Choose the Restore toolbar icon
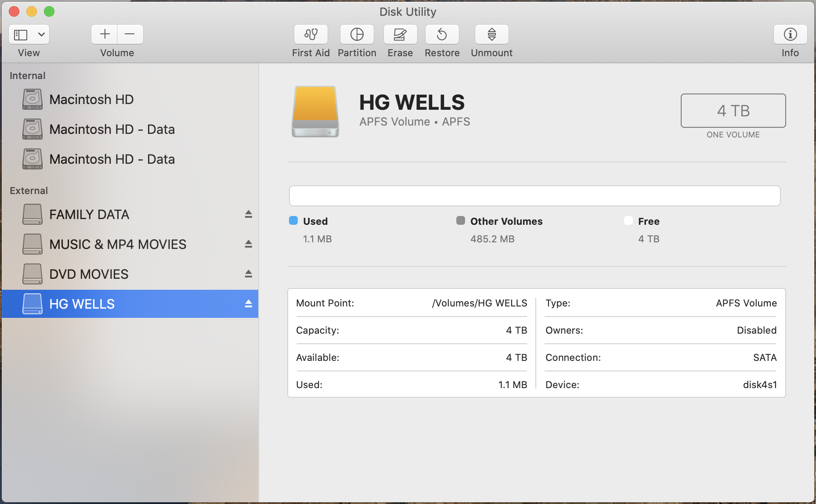Screen dimensions: 816x504 (442, 34)
